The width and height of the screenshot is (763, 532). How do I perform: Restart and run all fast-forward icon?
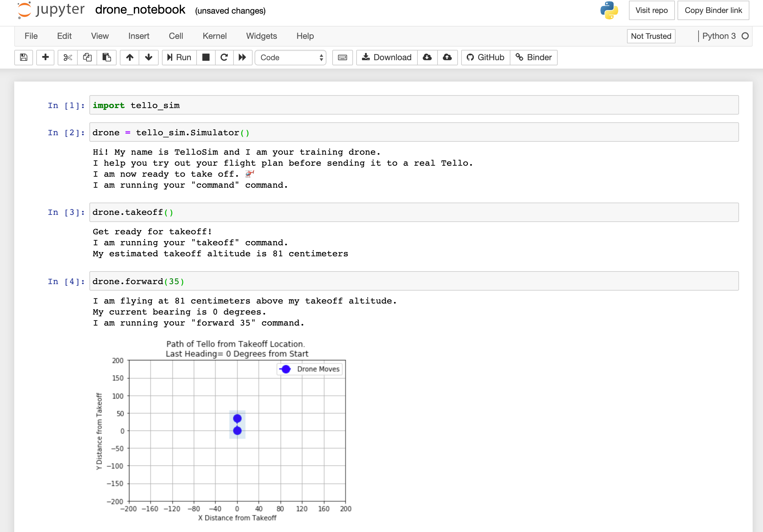(x=242, y=58)
